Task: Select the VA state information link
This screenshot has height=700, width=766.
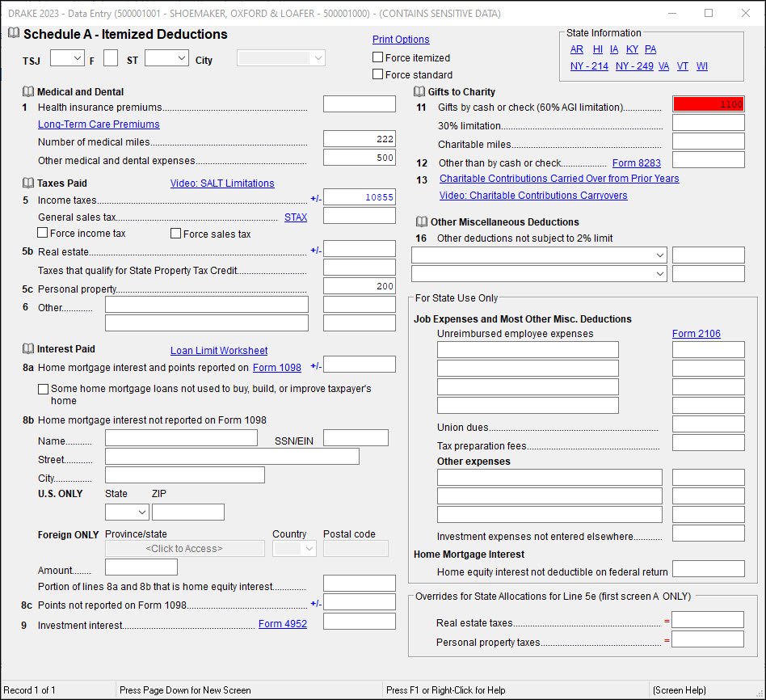Action: (663, 66)
